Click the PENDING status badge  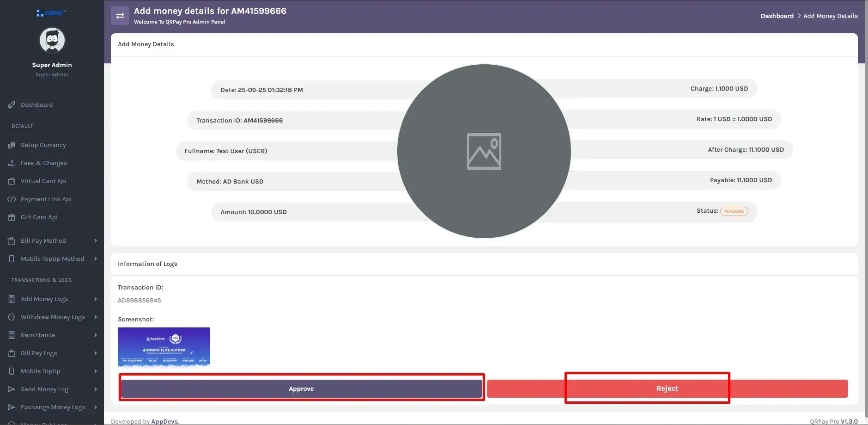click(x=734, y=211)
